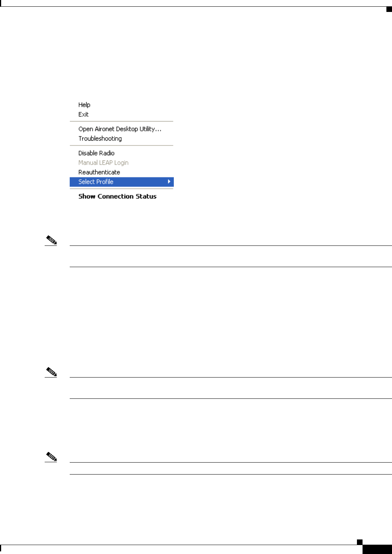
Task: Click the black square in page header
Action: coord(389,9)
